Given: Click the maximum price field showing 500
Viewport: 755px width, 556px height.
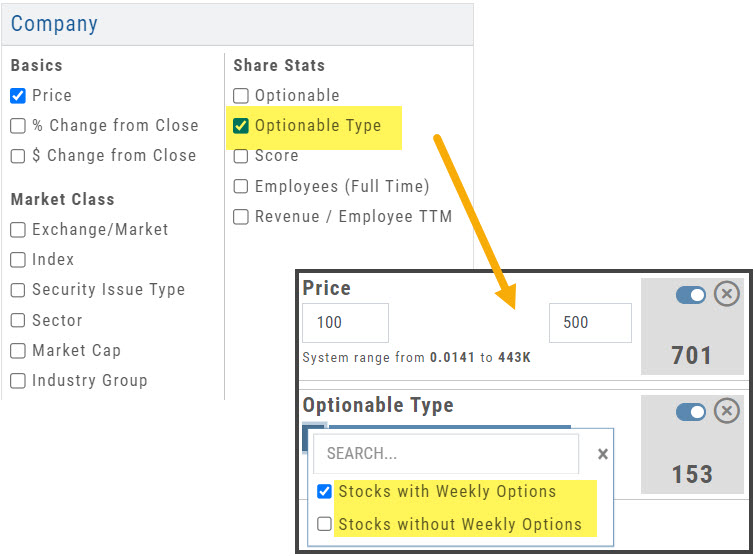Looking at the screenshot, I should click(590, 323).
